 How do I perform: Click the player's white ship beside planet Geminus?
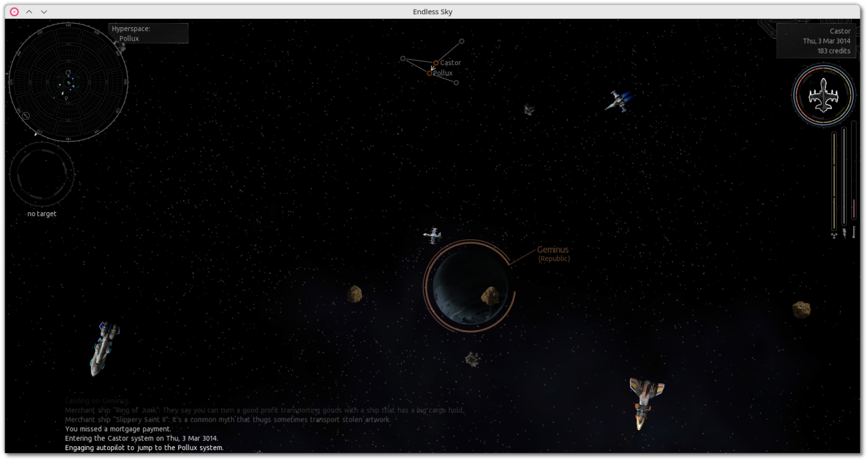pos(433,235)
